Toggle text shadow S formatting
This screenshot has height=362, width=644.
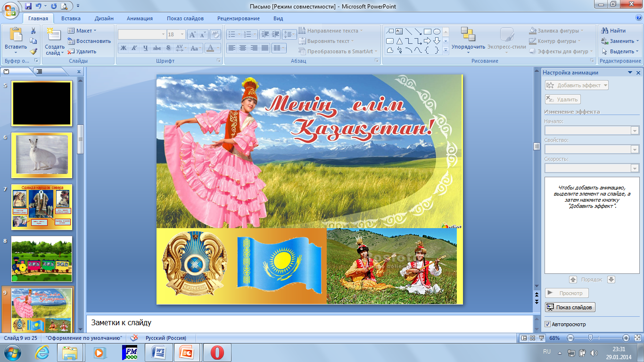pyautogui.click(x=168, y=48)
